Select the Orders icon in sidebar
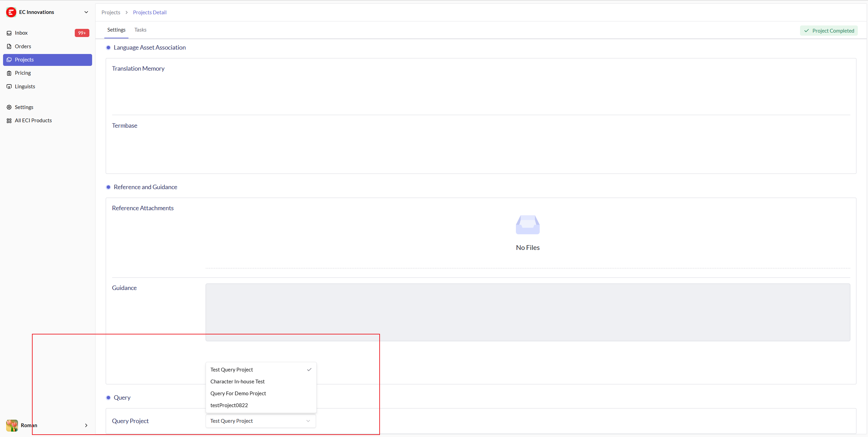This screenshot has height=437, width=868. coord(9,46)
